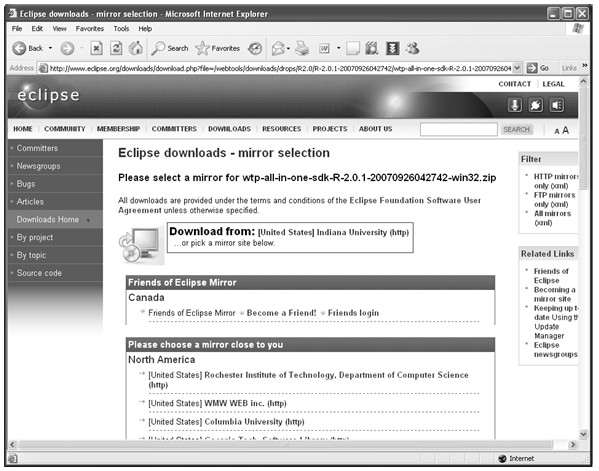
Task: Open the COMMUNITY navigation tab
Action: 65,129
